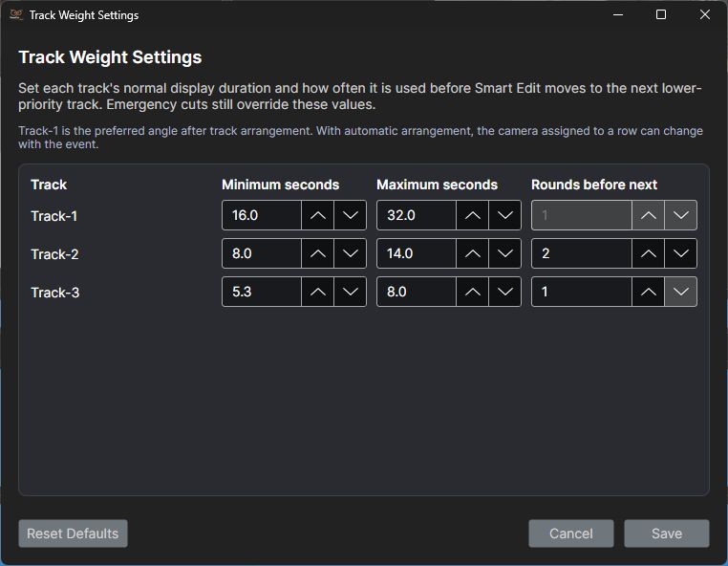This screenshot has width=728, height=566.
Task: Cancel the track weight changes
Action: pos(571,533)
